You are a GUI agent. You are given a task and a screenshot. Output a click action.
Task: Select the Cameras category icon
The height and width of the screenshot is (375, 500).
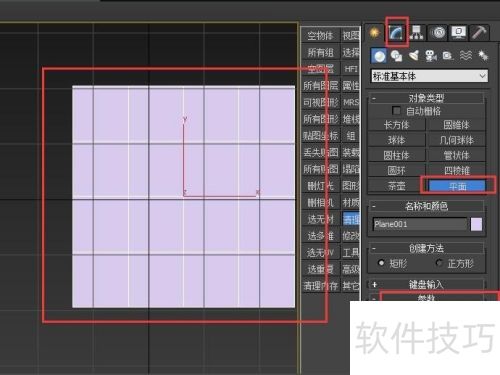coord(431,56)
